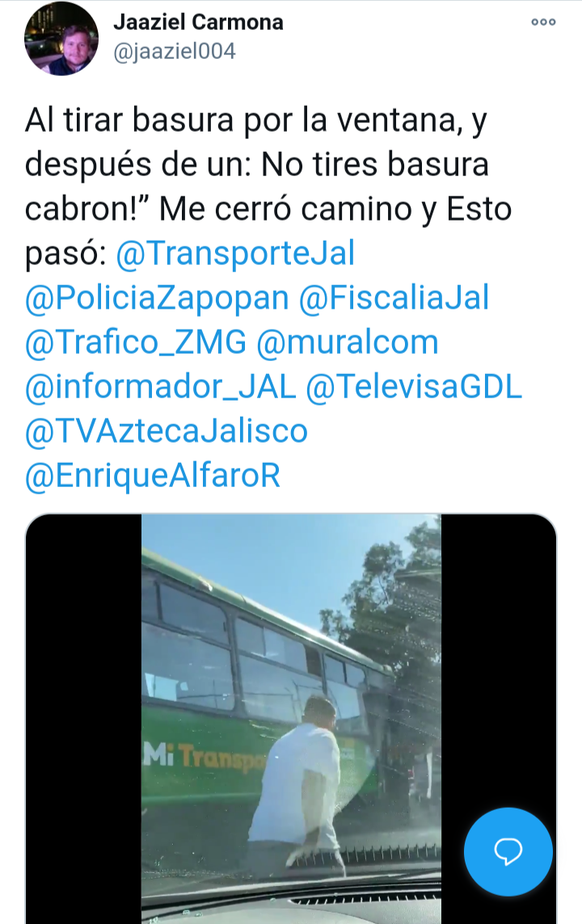
Task: Open the @Trafico_ZMG mention
Action: [136, 342]
